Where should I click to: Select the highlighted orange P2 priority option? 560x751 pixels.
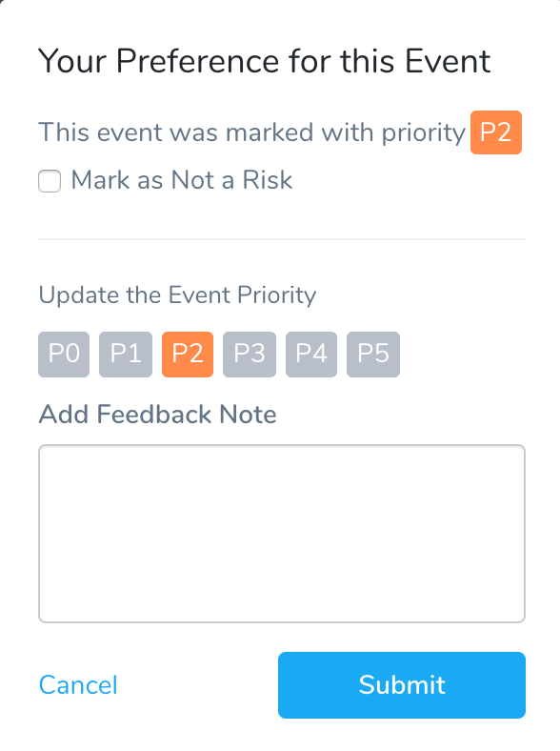(x=188, y=355)
